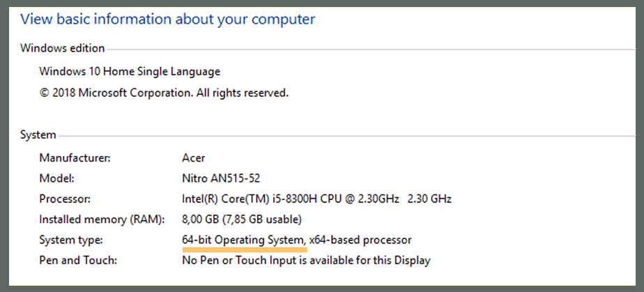This screenshot has width=644, height=292.
Task: Select the "Windows 10 Home Single Language" text
Action: [130, 71]
